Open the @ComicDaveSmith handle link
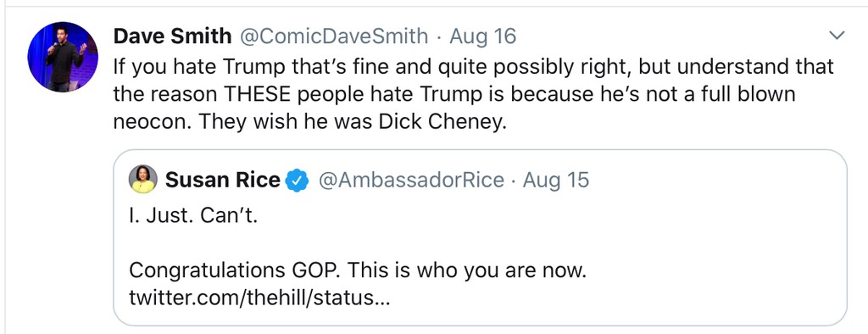The width and height of the screenshot is (868, 334). (334, 36)
